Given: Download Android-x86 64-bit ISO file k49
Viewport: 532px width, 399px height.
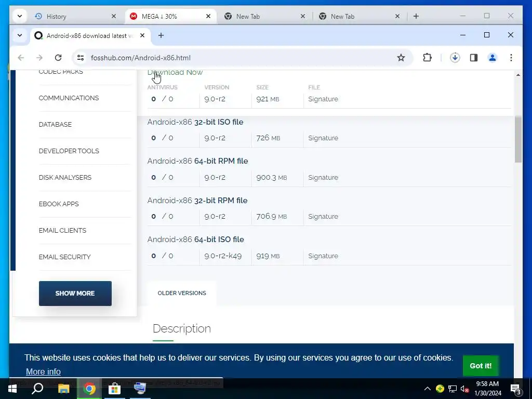Looking at the screenshot, I should click(195, 239).
